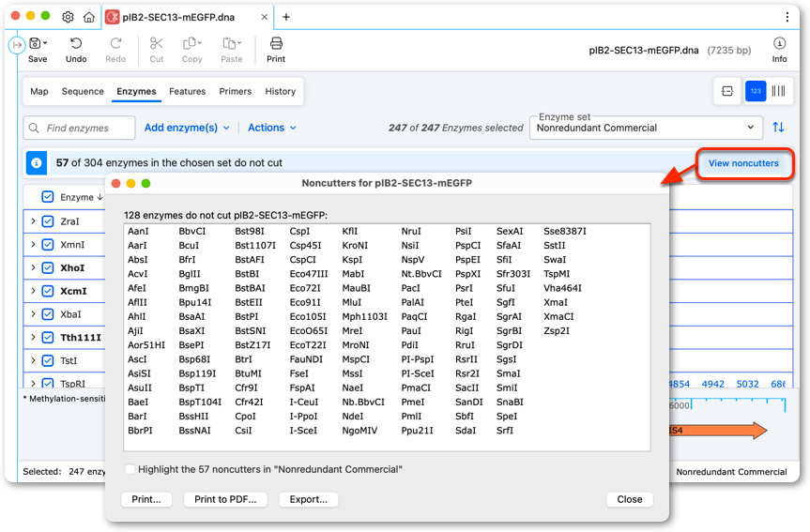Select the Enzymes tab

pyautogui.click(x=136, y=91)
